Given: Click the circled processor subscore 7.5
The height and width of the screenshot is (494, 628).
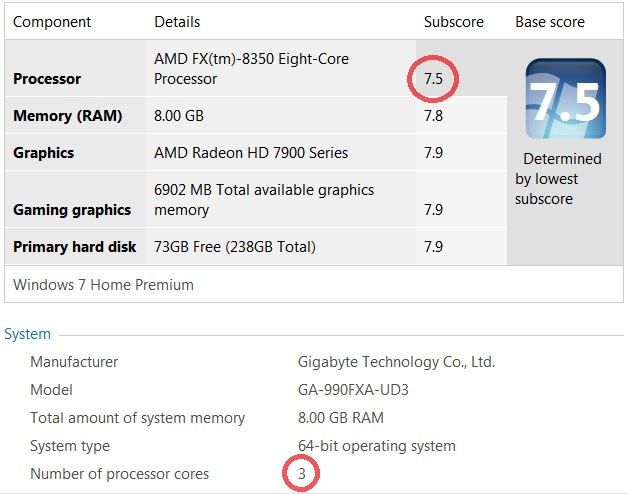Looking at the screenshot, I should [x=433, y=78].
